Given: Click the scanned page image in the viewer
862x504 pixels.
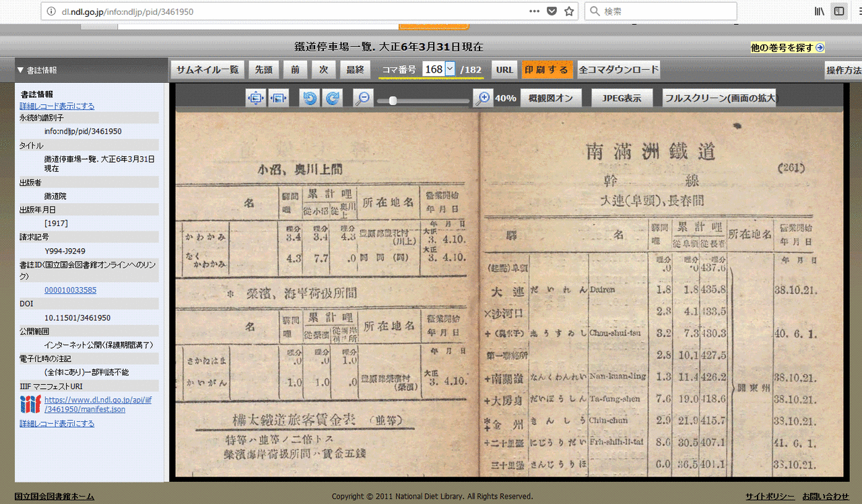Looking at the screenshot, I should [509, 295].
